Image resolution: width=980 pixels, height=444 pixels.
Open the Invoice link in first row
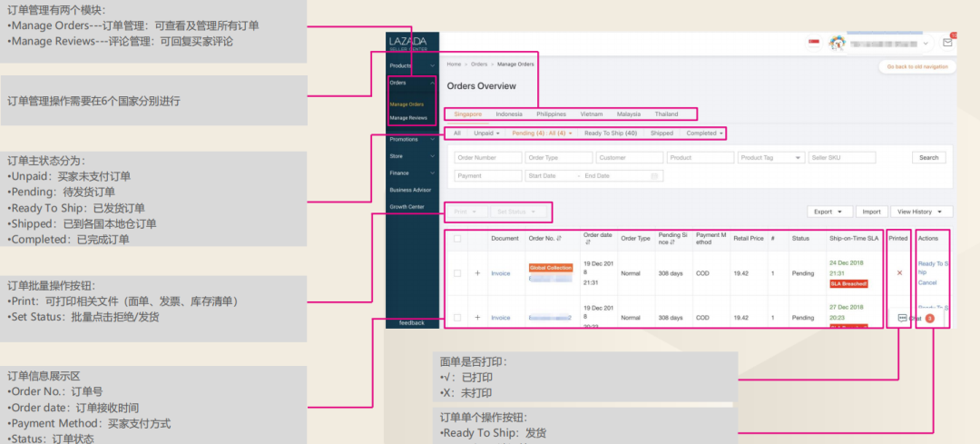point(501,273)
